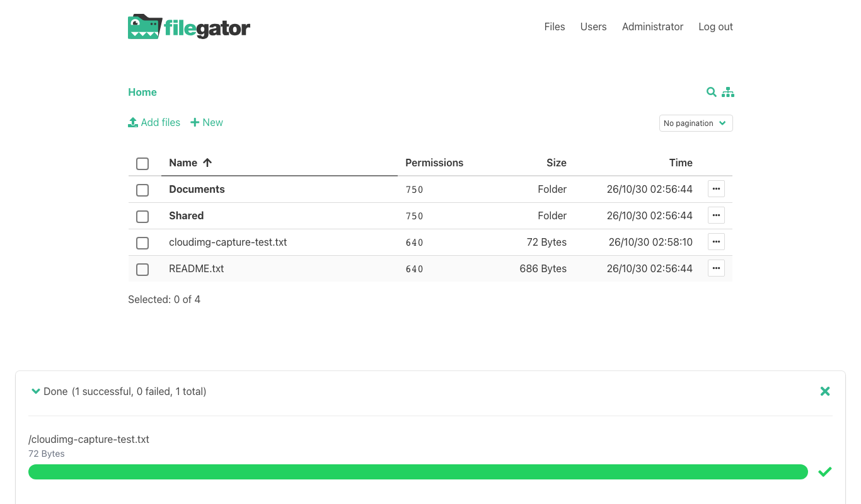Click the Size column header
This screenshot has width=861, height=504.
tap(557, 163)
